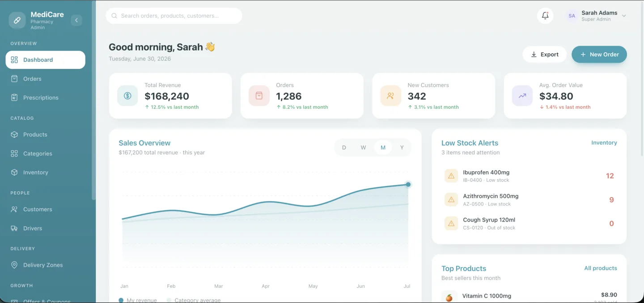This screenshot has width=644, height=303.
Task: Click the Azithromycin 500mg warning icon
Action: [451, 200]
